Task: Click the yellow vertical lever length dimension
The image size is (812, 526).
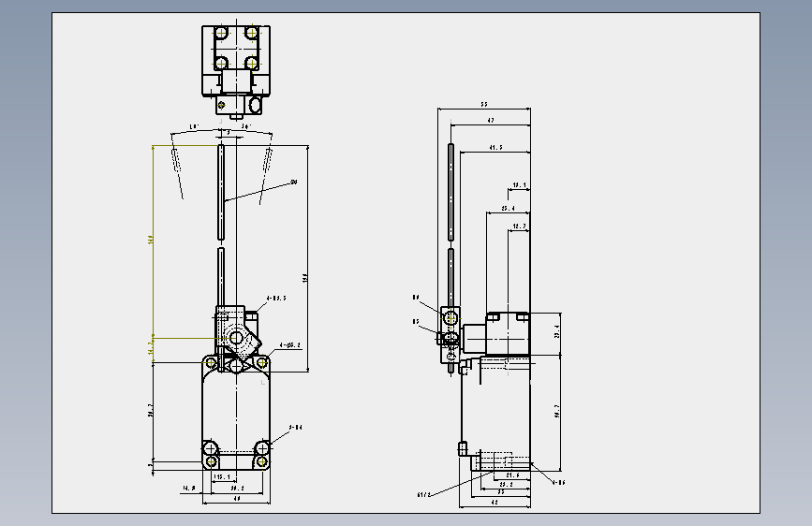Action: coord(151,240)
